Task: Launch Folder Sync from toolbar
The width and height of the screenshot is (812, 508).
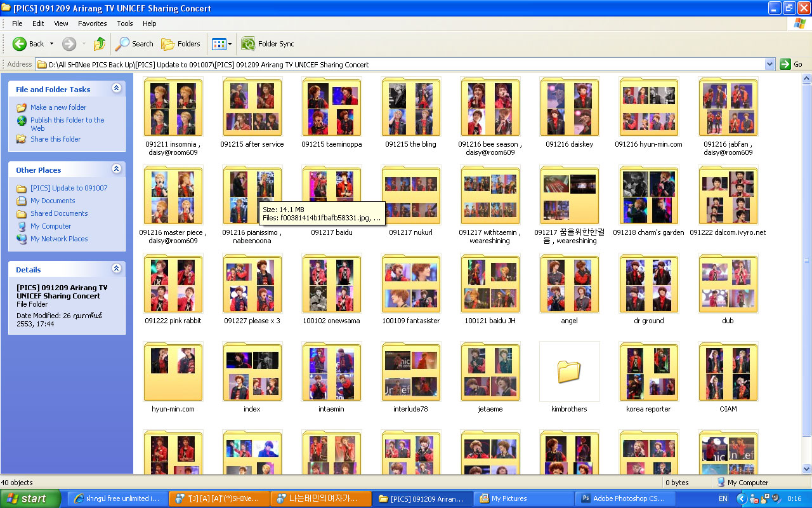Action: tap(268, 44)
